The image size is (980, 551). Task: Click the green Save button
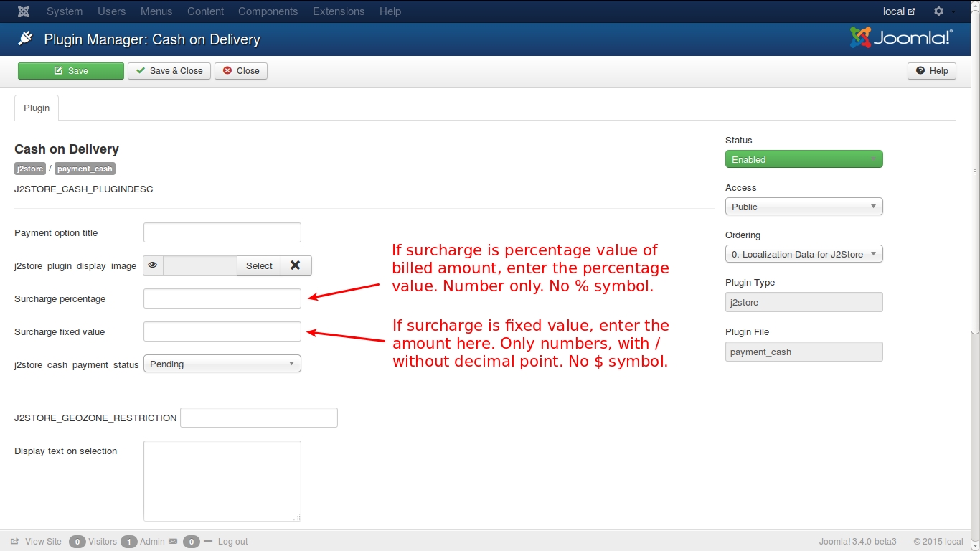click(x=71, y=71)
